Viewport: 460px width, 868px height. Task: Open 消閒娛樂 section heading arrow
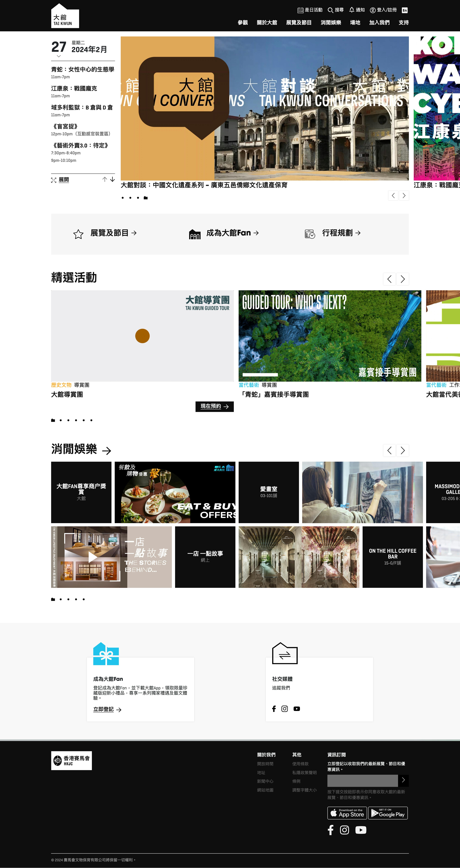106,451
